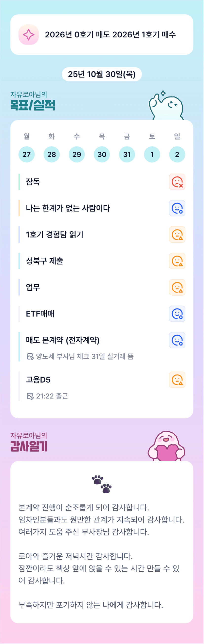Image resolution: width=204 pixels, height=644 pixels.
Task: Select Monday the 27th in week row
Action: tap(27, 155)
